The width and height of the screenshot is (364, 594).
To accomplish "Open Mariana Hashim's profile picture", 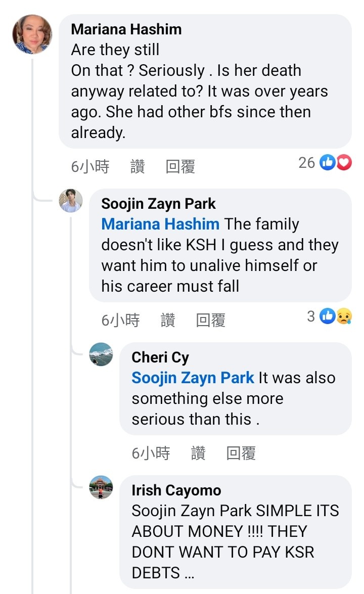I will click(x=32, y=34).
